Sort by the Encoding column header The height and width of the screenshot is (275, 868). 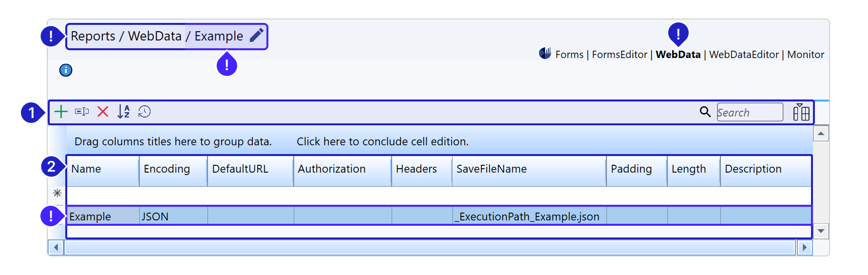tap(167, 169)
